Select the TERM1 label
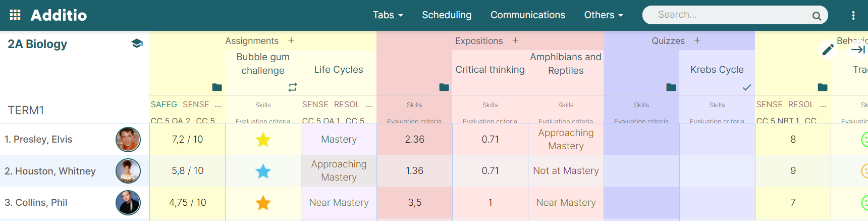868x221 pixels. click(x=26, y=110)
